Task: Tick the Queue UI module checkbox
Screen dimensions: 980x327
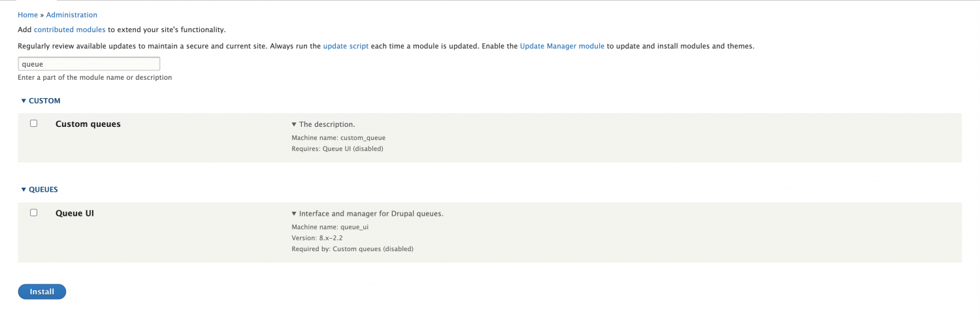Action: point(34,212)
